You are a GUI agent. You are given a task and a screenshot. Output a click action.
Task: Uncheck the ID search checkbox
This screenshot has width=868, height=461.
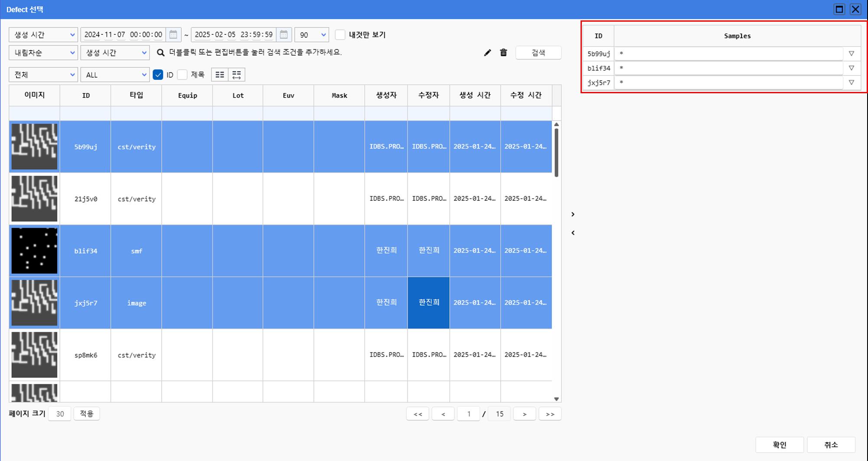(x=158, y=75)
